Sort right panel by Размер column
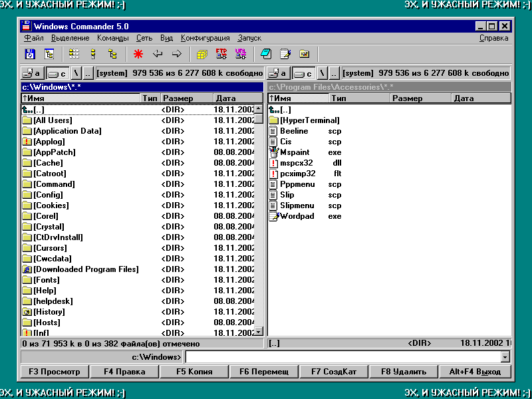Image resolution: width=532 pixels, height=399 pixels. pos(422,98)
